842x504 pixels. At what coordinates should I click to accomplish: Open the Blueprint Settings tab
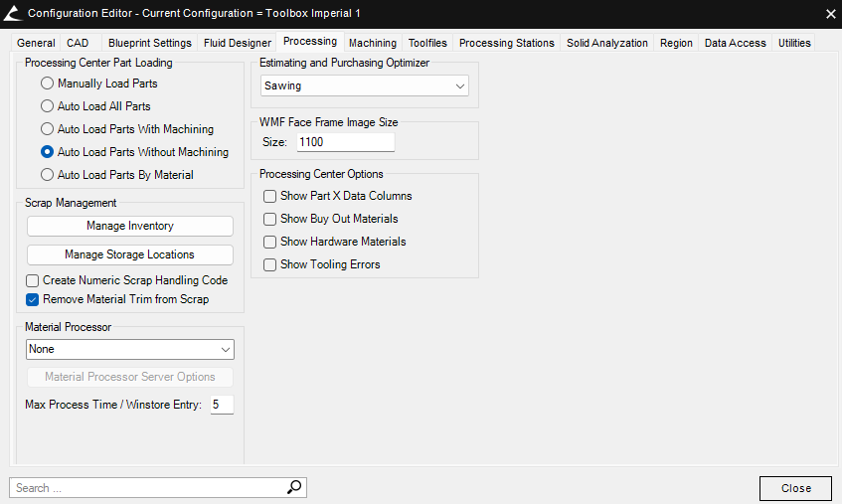click(x=149, y=43)
